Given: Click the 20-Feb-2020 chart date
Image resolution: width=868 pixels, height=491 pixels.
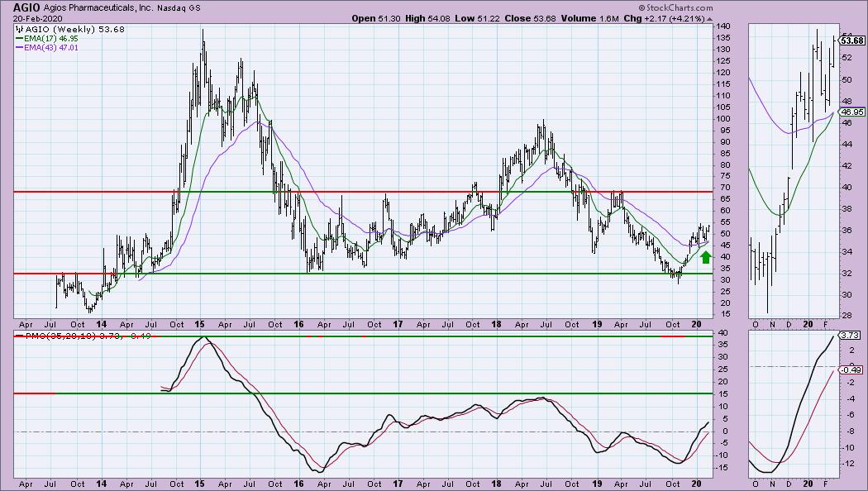Looking at the screenshot, I should (38, 18).
